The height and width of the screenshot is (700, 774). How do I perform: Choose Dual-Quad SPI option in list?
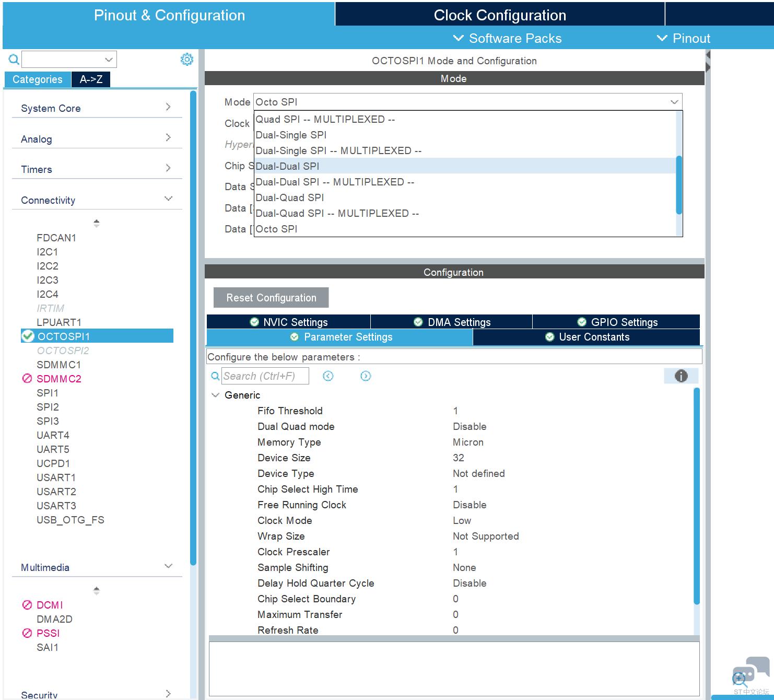[x=290, y=197]
